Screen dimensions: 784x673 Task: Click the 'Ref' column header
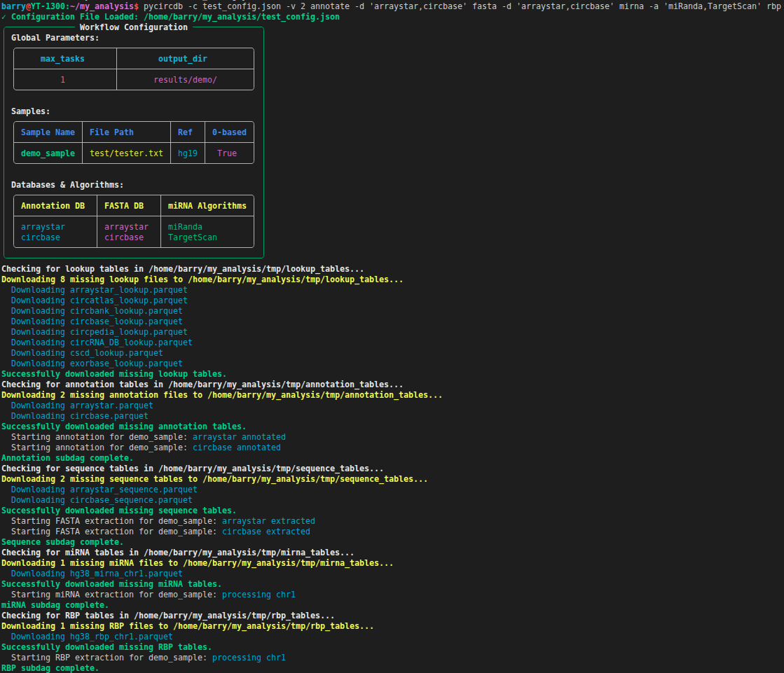[185, 132]
